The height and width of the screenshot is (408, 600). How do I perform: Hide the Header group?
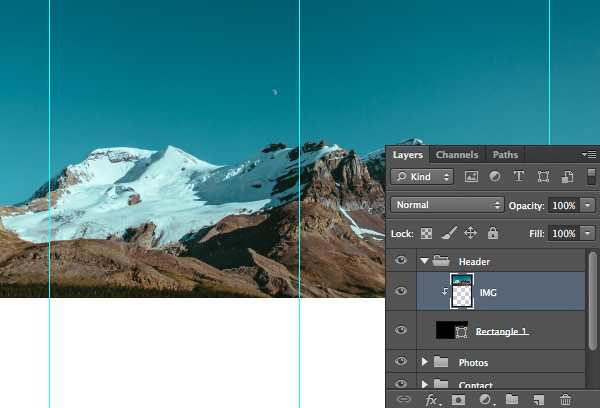(x=401, y=260)
